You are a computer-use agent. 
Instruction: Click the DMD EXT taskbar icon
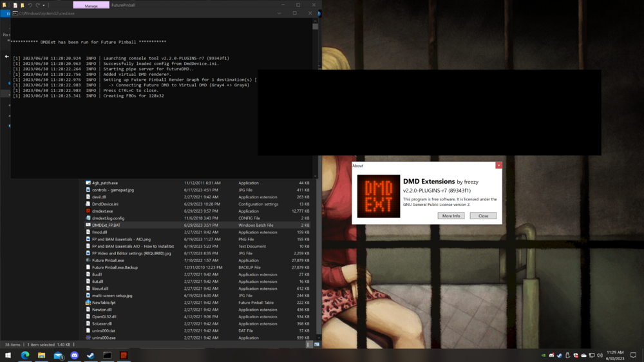click(124, 356)
